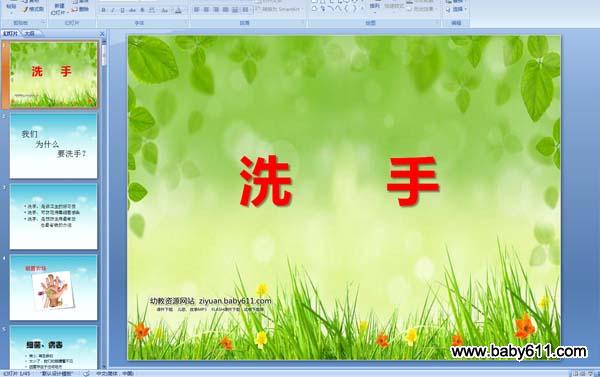The height and width of the screenshot is (377, 600).
Task: Toggle Strikethrough text formatting
Action: pyautogui.click(x=132, y=10)
